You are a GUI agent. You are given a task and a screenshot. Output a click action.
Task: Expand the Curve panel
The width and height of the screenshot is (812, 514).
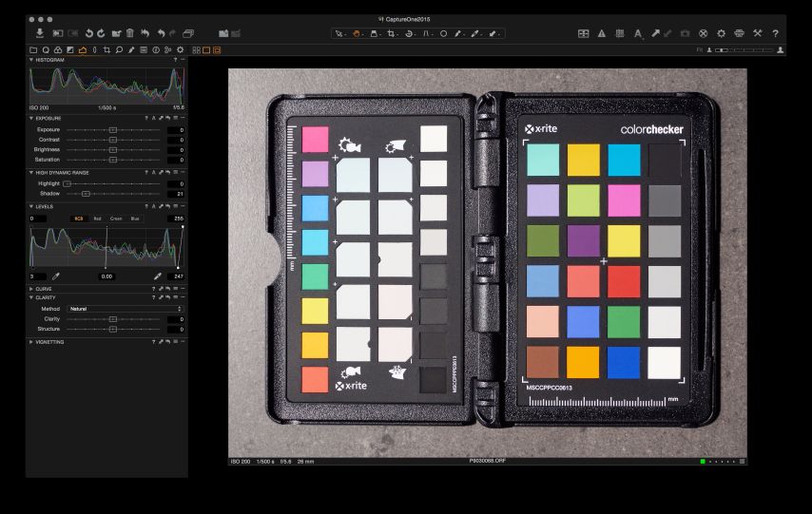pyautogui.click(x=31, y=288)
